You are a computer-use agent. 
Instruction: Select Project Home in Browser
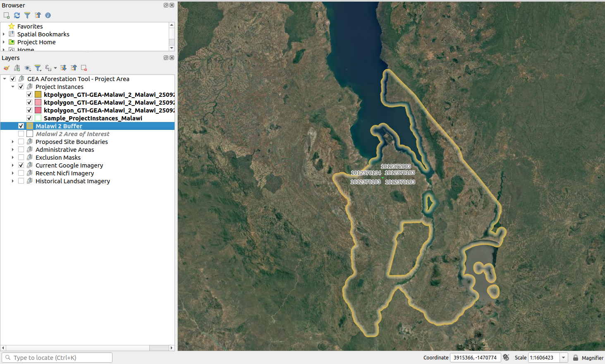click(36, 42)
